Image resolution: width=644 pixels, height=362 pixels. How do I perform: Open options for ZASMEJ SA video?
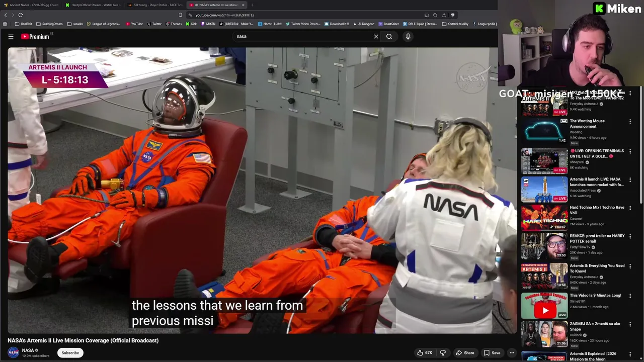pyautogui.click(x=630, y=324)
